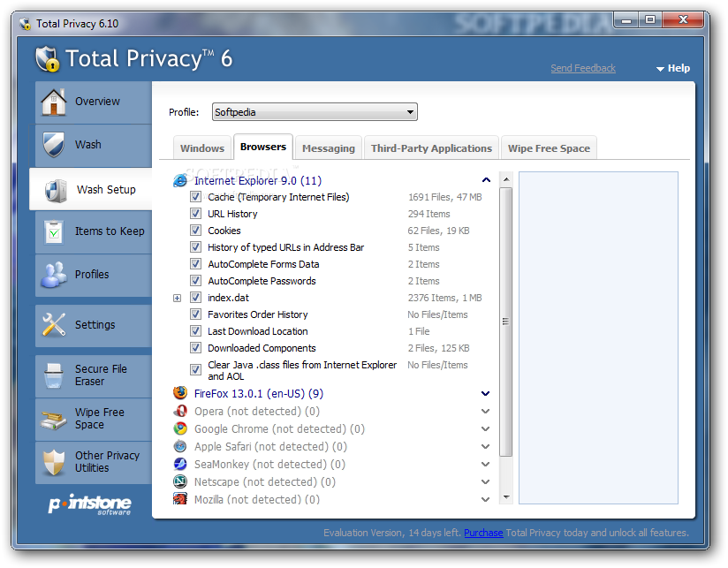Click the '2 Files, 125 KB' components value
This screenshot has width=728, height=568.
(439, 348)
